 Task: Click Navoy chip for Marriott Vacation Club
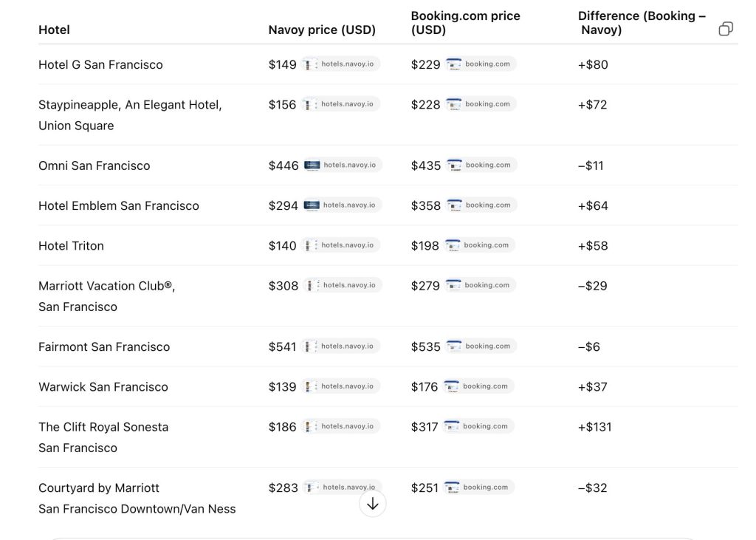click(x=343, y=285)
